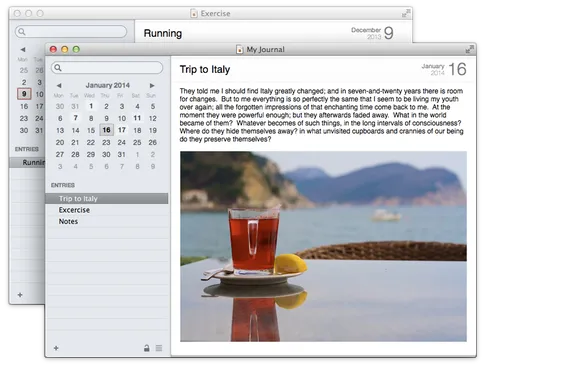Toggle full screen for Exercise window
This screenshot has height=391, width=586.
tap(406, 13)
